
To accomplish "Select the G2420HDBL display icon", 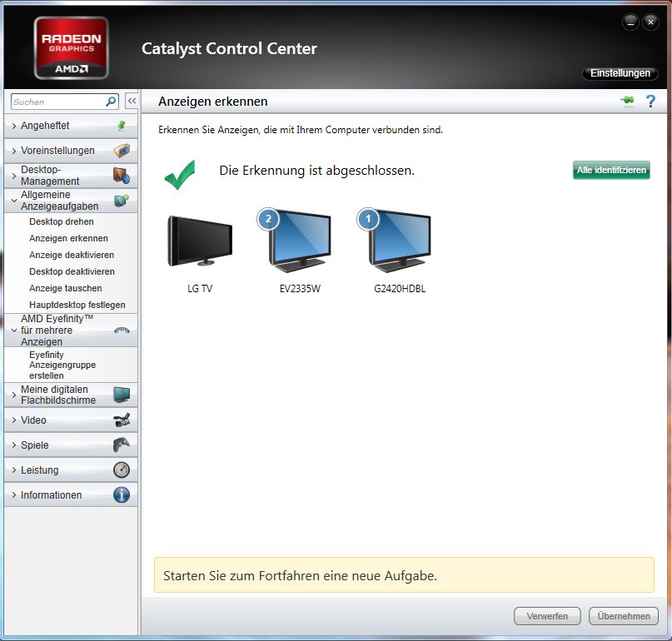I will (x=399, y=241).
